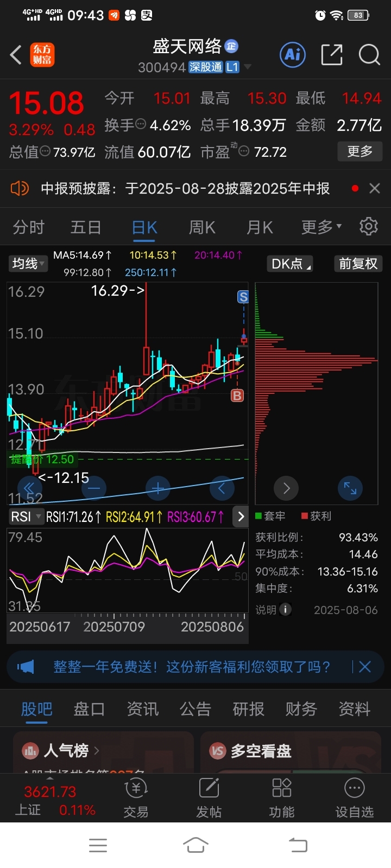Move chart left with arrow button
Image resolution: width=391 pixels, height=868 pixels.
pos(222,488)
